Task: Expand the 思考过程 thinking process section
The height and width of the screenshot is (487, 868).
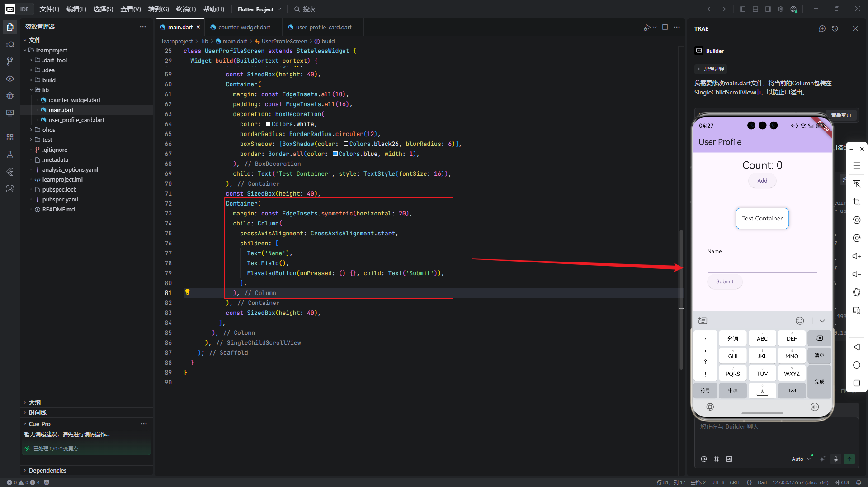Action: point(711,69)
